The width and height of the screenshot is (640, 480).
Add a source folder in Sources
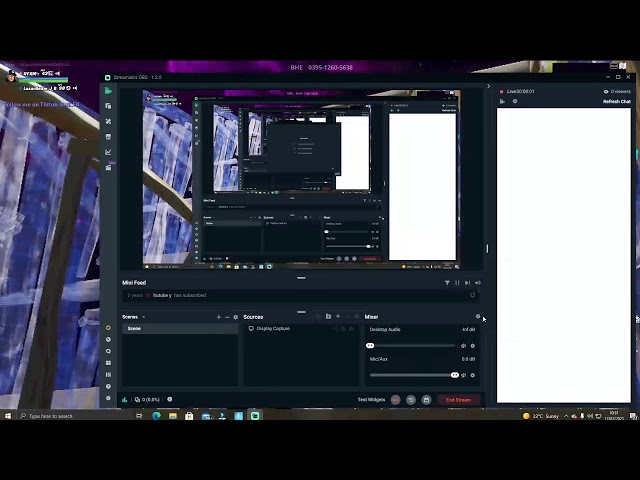[328, 316]
